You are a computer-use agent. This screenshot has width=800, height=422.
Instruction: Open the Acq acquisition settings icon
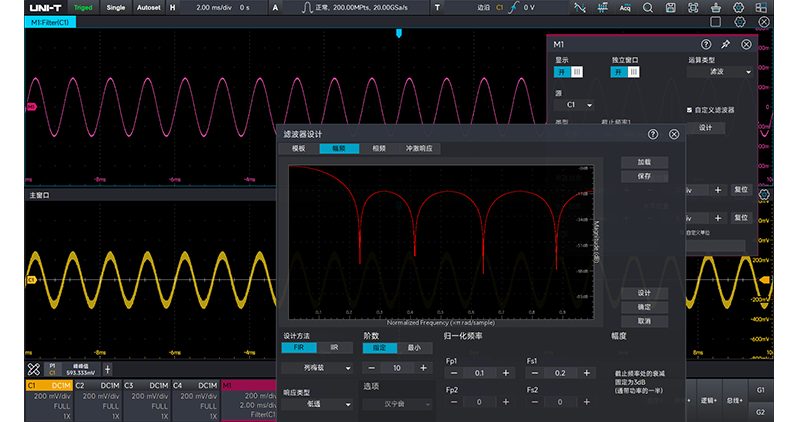click(625, 8)
